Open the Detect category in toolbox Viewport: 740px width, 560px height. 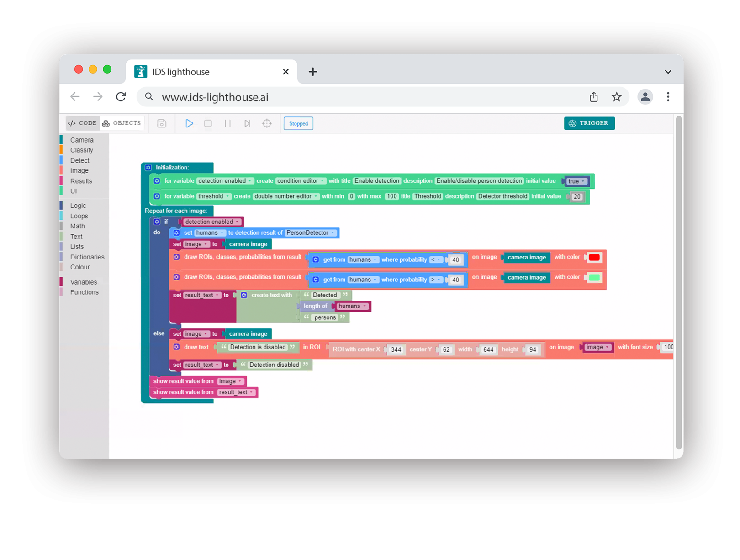tap(80, 160)
